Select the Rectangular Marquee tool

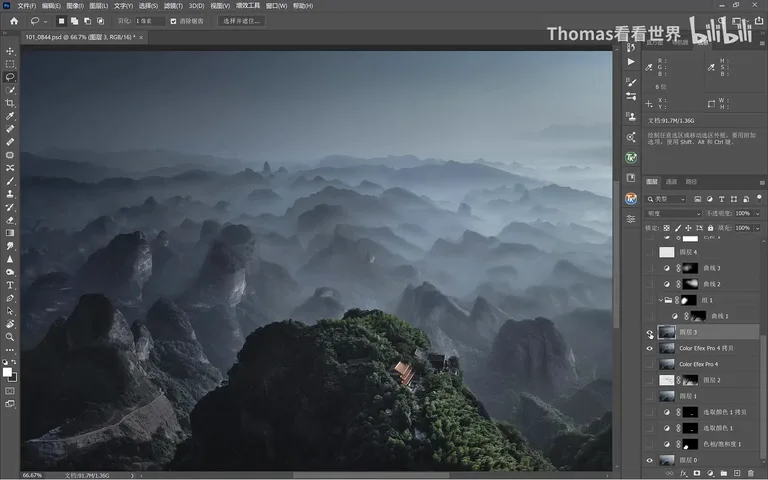tap(10, 64)
